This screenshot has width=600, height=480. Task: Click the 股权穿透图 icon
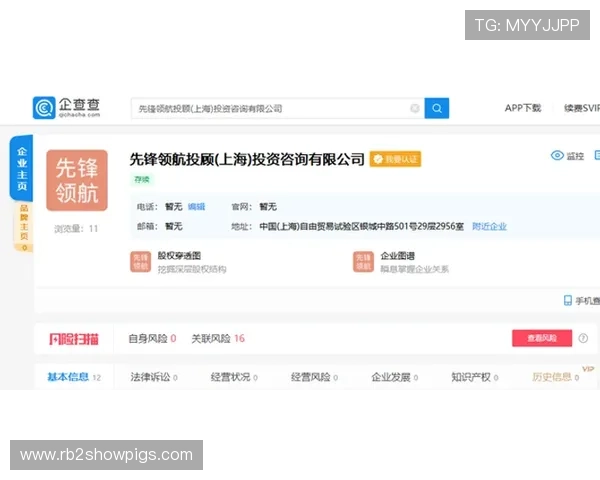(140, 261)
